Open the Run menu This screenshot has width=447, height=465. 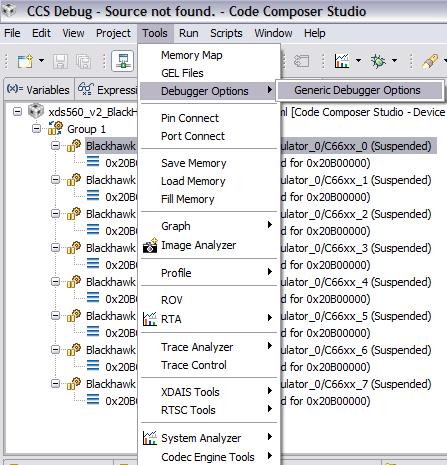pos(189,33)
